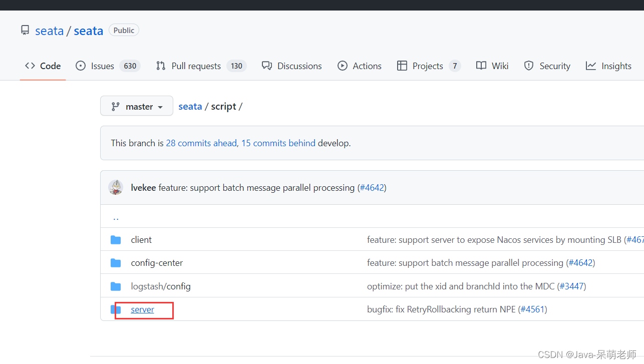Image resolution: width=644 pixels, height=364 pixels.
Task: Open the optimize xid and branchId commit message
Action: point(461,286)
